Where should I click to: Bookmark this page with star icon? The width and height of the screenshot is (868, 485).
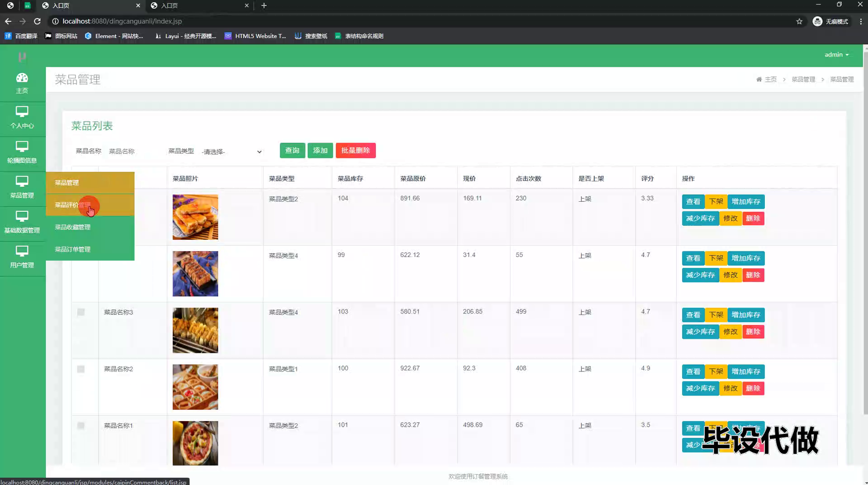[x=799, y=21]
